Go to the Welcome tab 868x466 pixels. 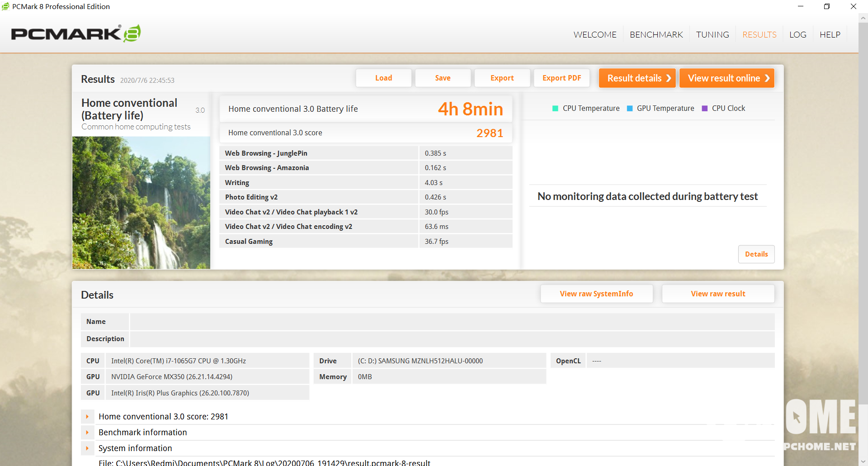594,35
